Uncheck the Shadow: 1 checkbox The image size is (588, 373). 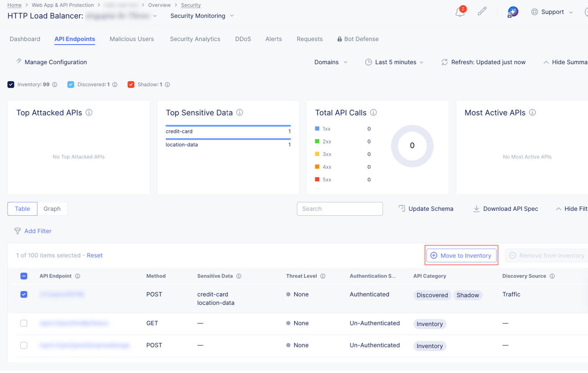(x=131, y=85)
